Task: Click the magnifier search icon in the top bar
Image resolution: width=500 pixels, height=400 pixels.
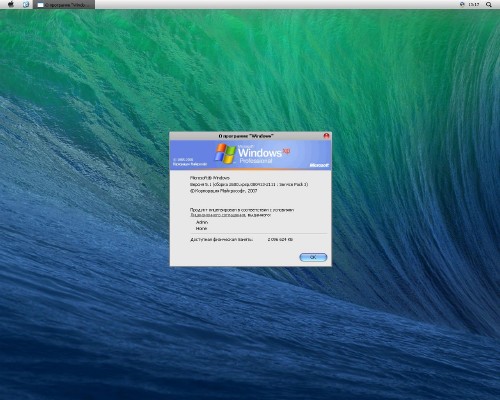Action: tap(489, 4)
